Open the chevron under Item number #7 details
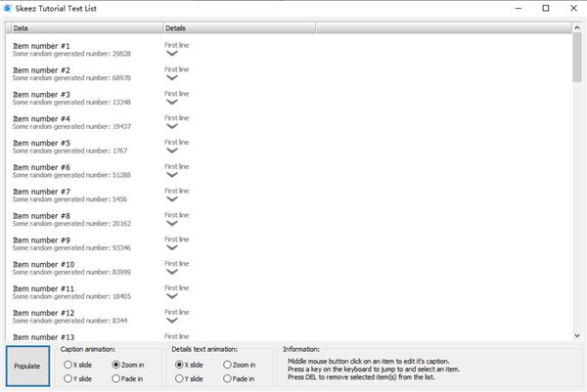Screen dimensions: 587x392 pyautogui.click(x=172, y=199)
